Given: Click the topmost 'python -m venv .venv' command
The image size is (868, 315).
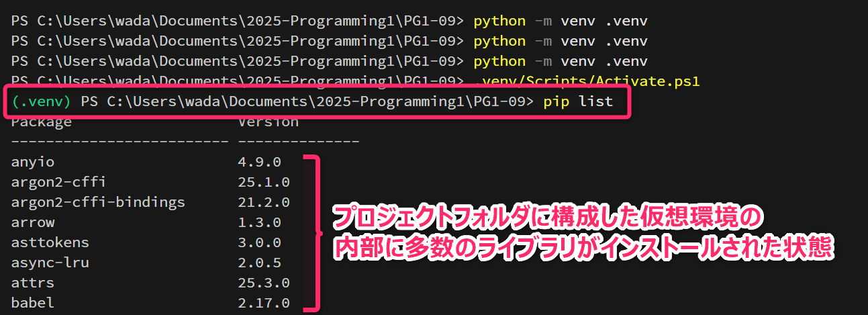Looking at the screenshot, I should point(560,21).
